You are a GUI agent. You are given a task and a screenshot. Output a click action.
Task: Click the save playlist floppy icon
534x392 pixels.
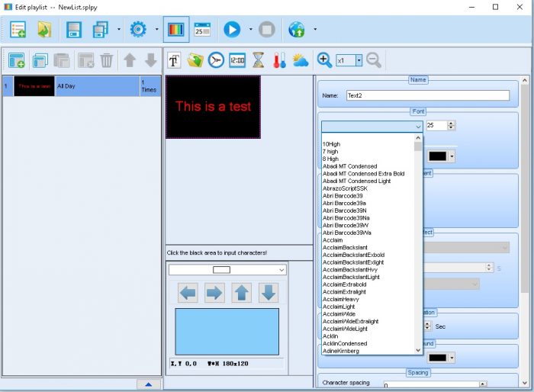click(x=73, y=30)
